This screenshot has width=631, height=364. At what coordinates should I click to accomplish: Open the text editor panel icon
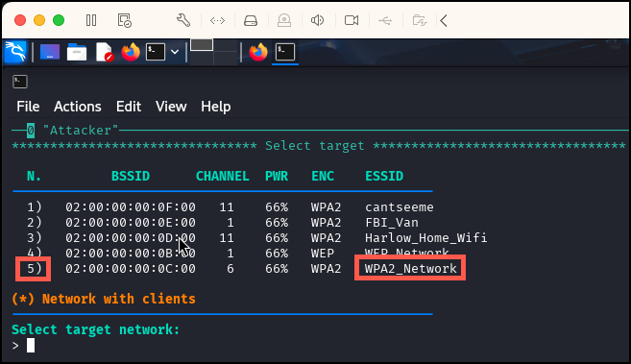[x=105, y=52]
